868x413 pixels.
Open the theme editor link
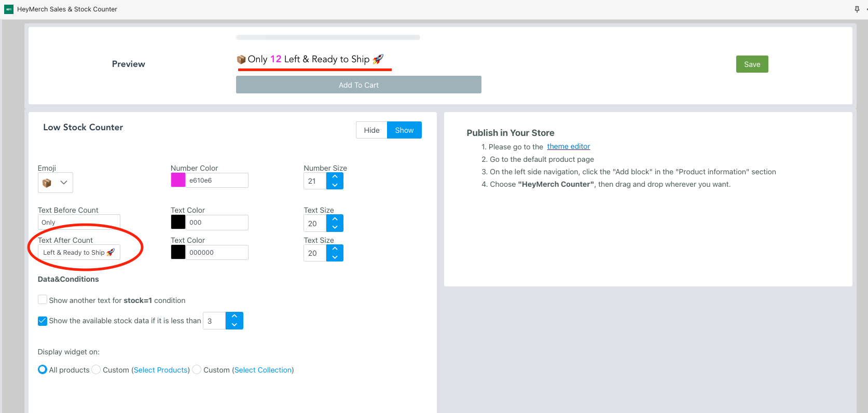click(x=568, y=147)
